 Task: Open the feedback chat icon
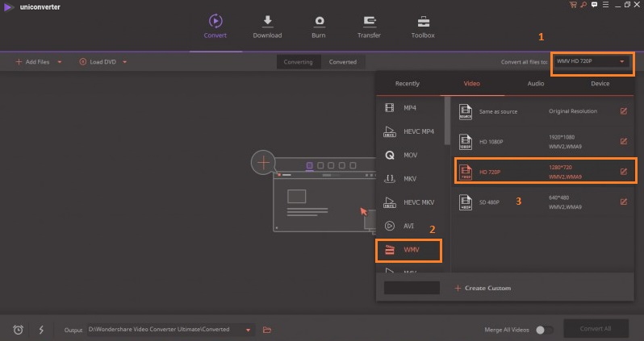[x=594, y=5]
